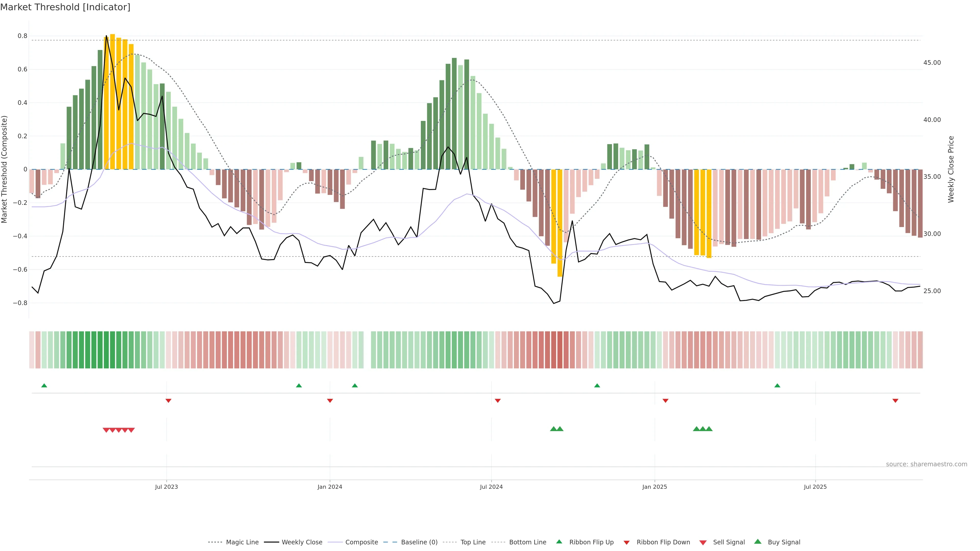
Task: Click Ribbon Flip Down legend triangle icon
Action: pyautogui.click(x=627, y=543)
